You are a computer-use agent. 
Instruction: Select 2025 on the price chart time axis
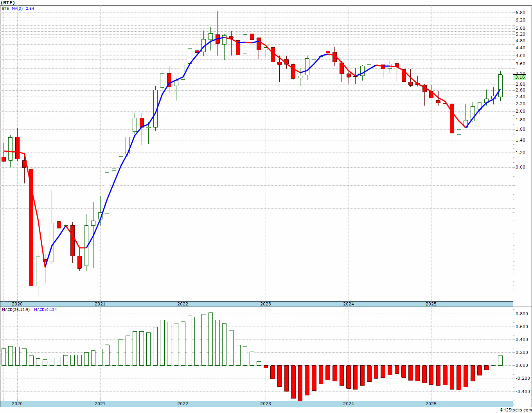tap(431, 304)
